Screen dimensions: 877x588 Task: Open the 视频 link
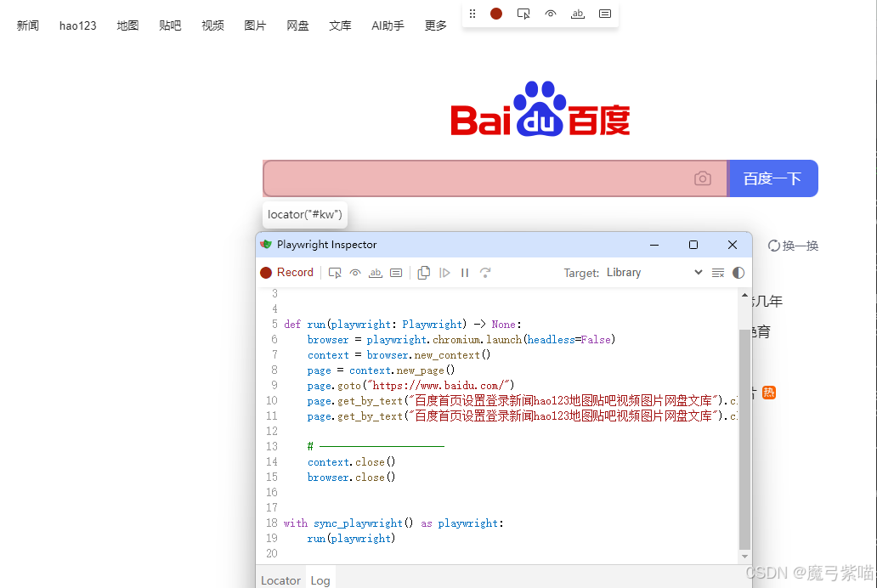pyautogui.click(x=212, y=25)
